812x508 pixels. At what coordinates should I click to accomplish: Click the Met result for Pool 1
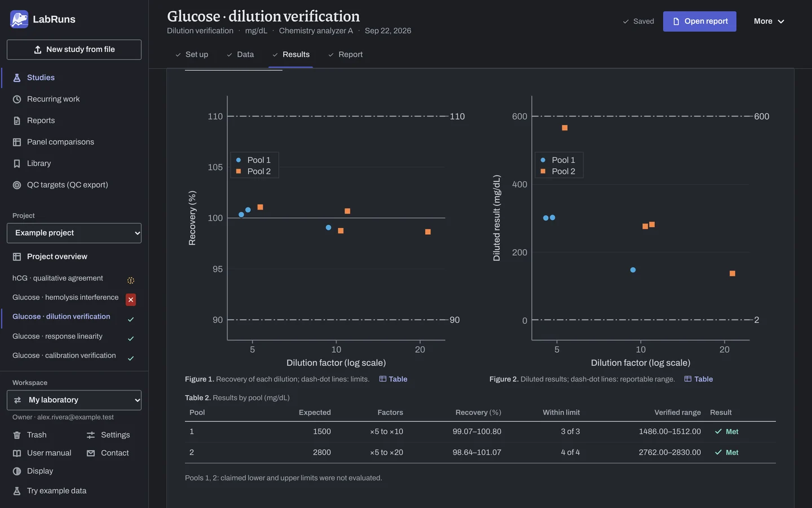coord(726,432)
